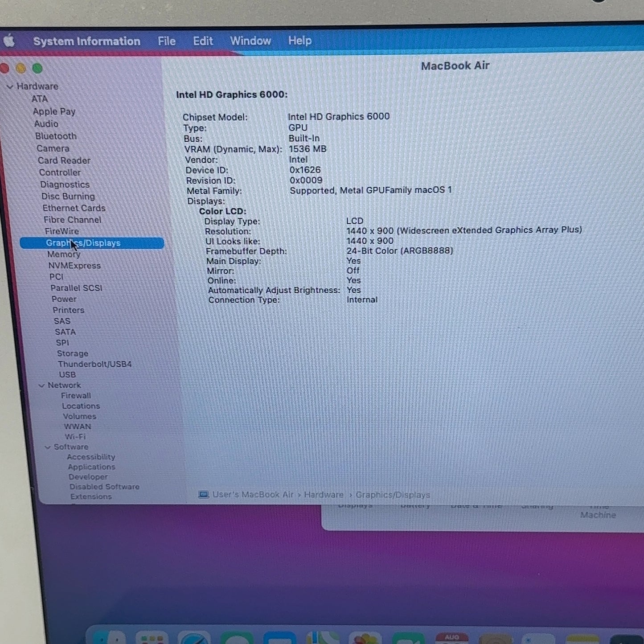The image size is (644, 644).
Task: Open the Apple menu
Action: click(x=9, y=41)
